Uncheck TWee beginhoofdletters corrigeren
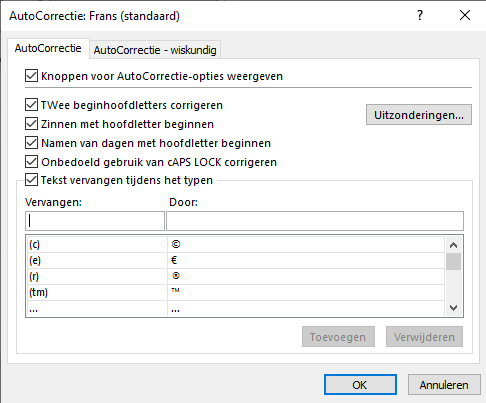 (31, 105)
